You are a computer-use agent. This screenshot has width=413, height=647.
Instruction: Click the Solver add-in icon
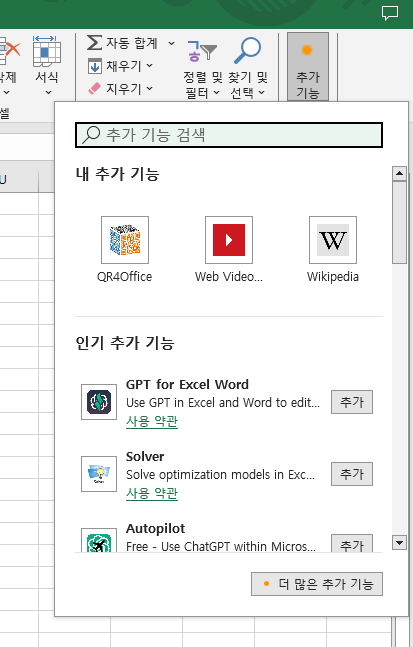point(99,474)
